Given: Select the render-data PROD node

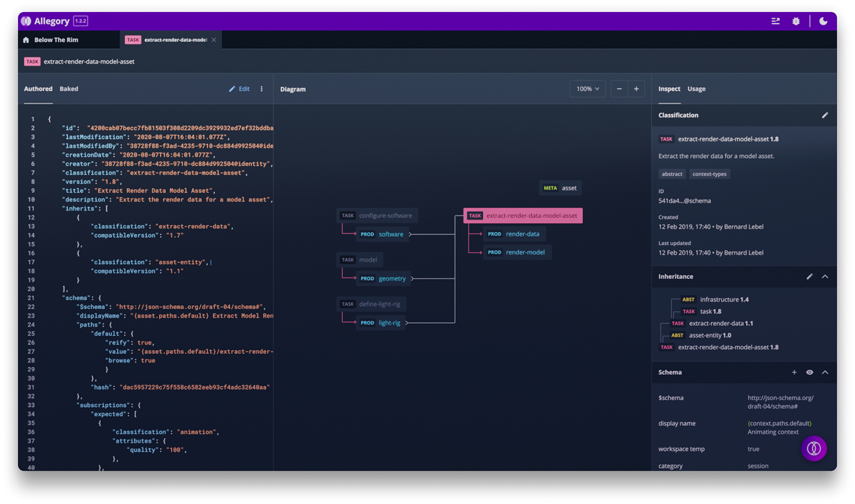Looking at the screenshot, I should coord(514,234).
